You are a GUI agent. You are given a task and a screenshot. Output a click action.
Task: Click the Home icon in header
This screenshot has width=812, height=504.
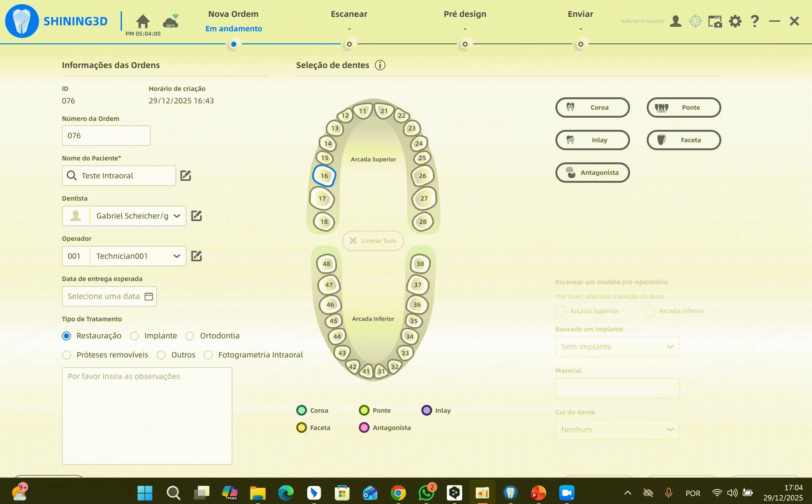point(143,21)
